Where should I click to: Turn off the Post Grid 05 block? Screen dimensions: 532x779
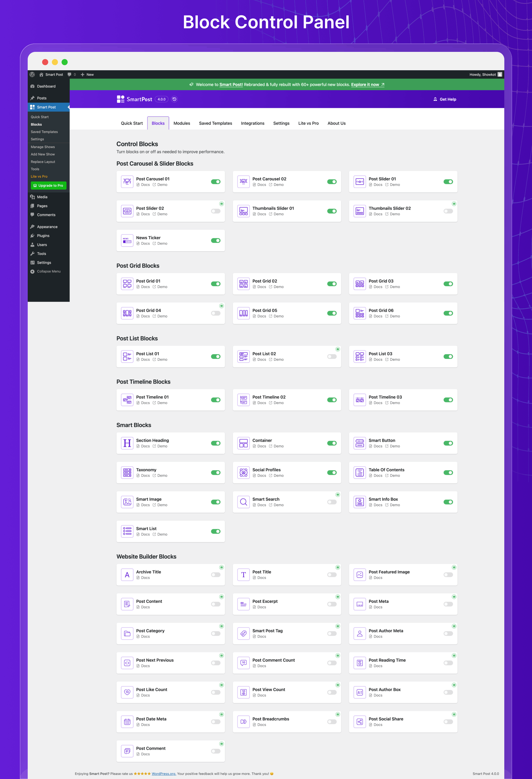click(x=332, y=313)
